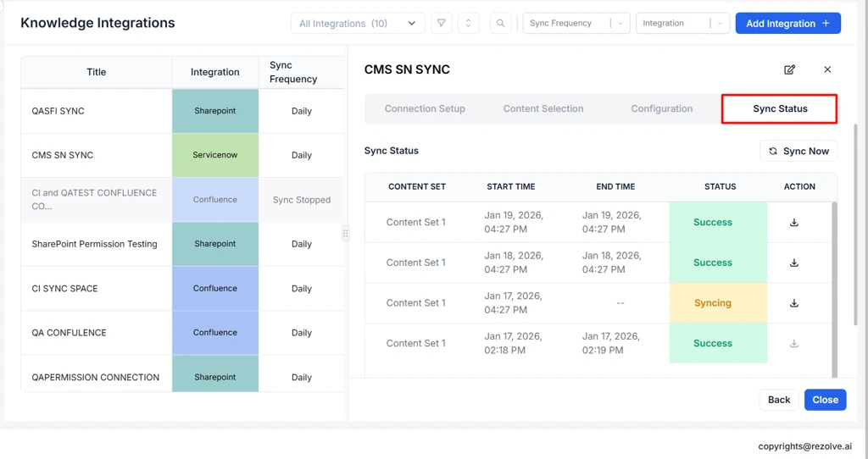Click the sort up-down arrows icon
This screenshot has width=868, height=459.
[468, 24]
